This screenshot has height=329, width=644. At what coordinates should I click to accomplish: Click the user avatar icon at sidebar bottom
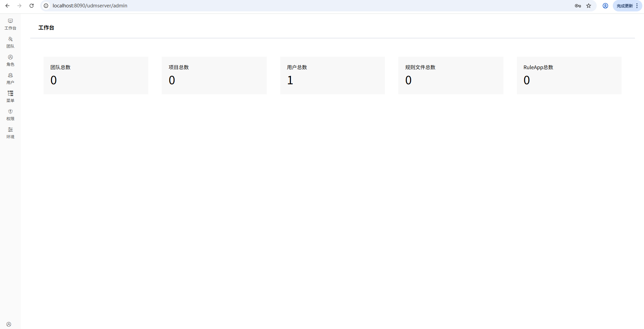(9, 324)
